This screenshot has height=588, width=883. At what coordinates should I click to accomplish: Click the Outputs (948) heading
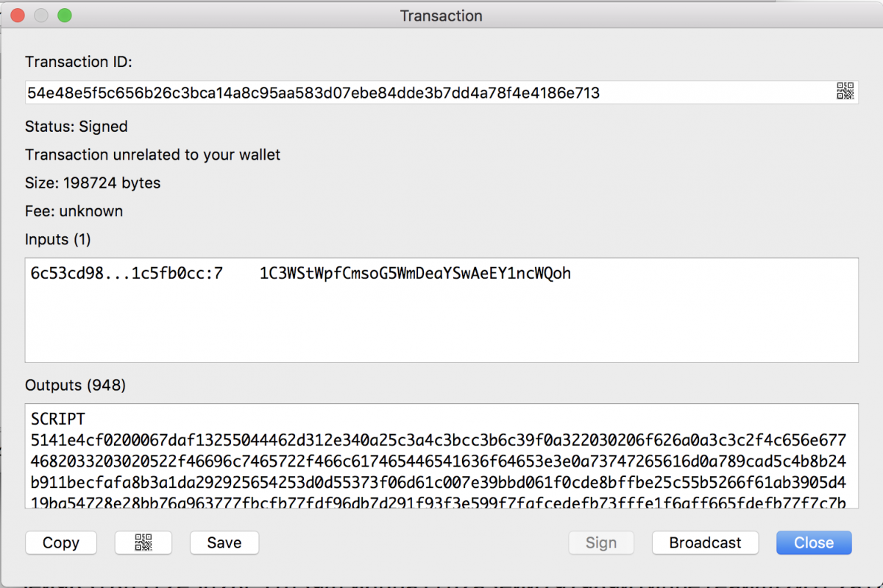(76, 385)
